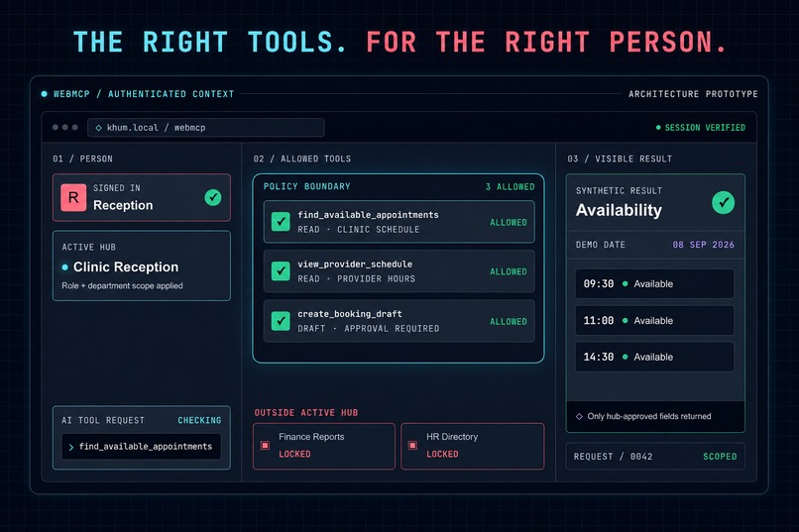This screenshot has width=799, height=532.
Task: Click the CHECKING status text
Action: point(199,420)
